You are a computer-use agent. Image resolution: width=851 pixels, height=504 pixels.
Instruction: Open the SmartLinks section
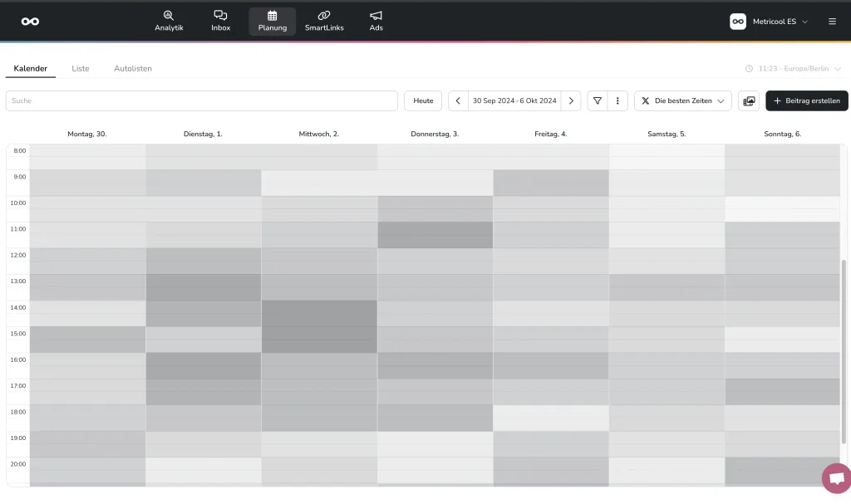[324, 21]
